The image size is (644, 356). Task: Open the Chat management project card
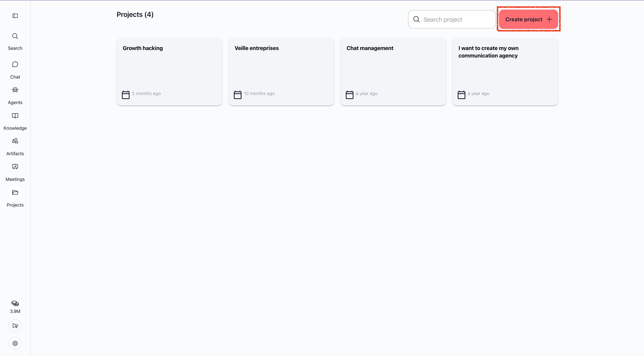click(393, 72)
